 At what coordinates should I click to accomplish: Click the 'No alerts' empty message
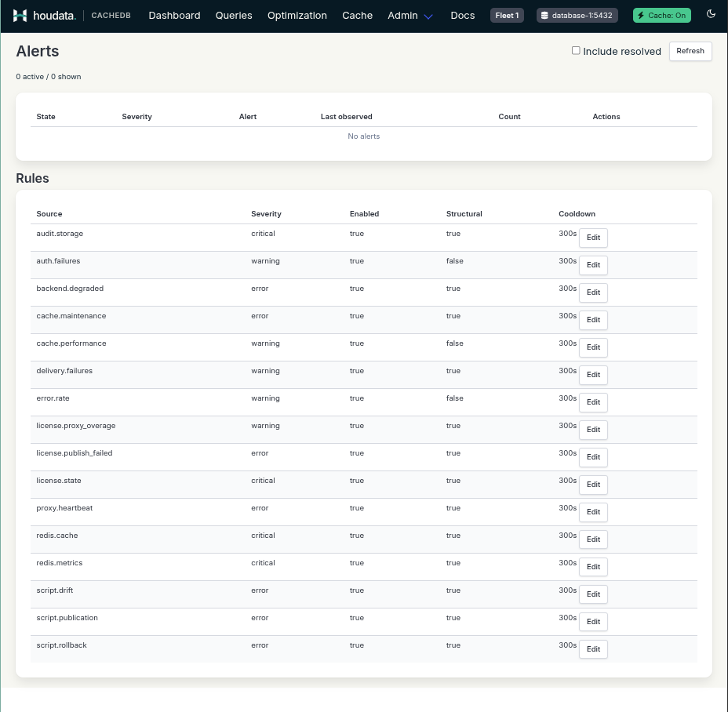(x=363, y=136)
